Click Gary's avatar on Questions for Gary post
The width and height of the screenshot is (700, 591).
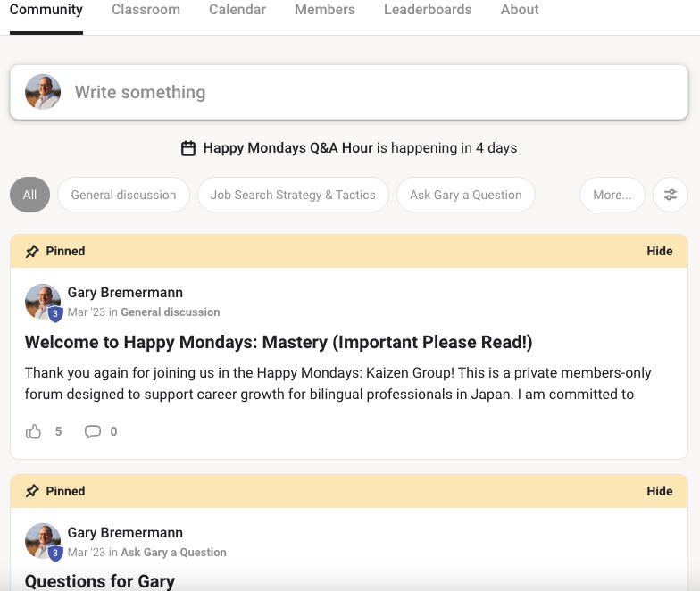pos(43,542)
